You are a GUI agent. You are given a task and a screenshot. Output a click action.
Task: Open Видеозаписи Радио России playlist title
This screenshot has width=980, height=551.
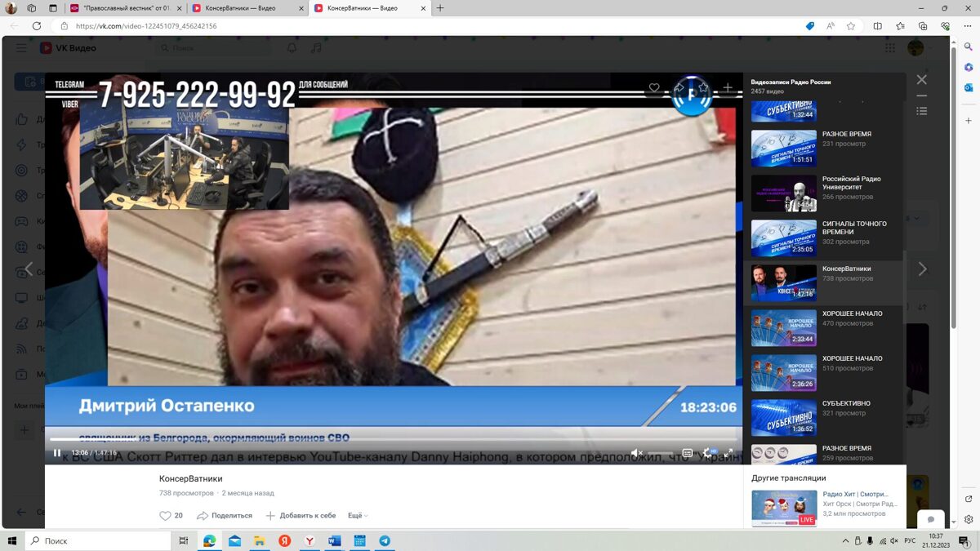791,82
